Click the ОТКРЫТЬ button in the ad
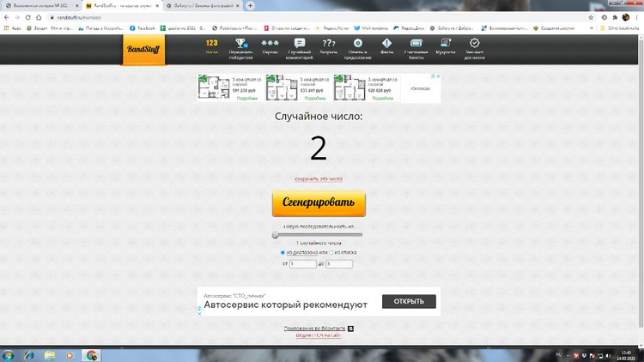The width and height of the screenshot is (644, 362). pos(409,302)
